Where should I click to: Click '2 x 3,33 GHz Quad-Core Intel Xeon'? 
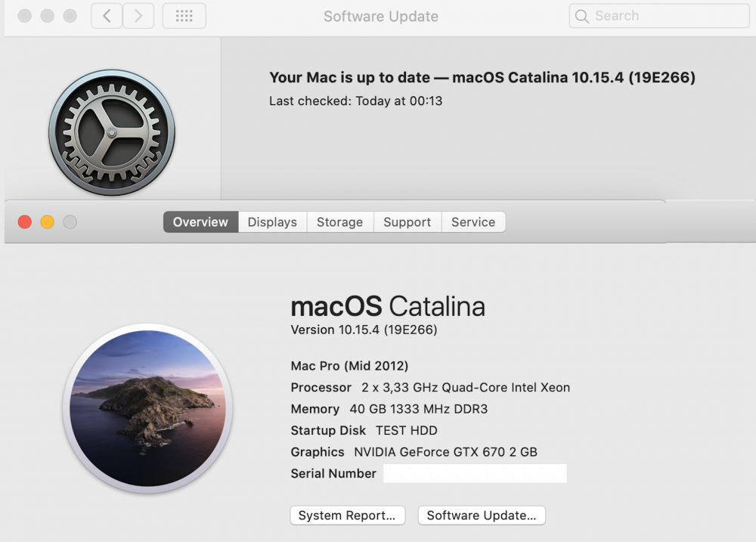click(x=466, y=387)
